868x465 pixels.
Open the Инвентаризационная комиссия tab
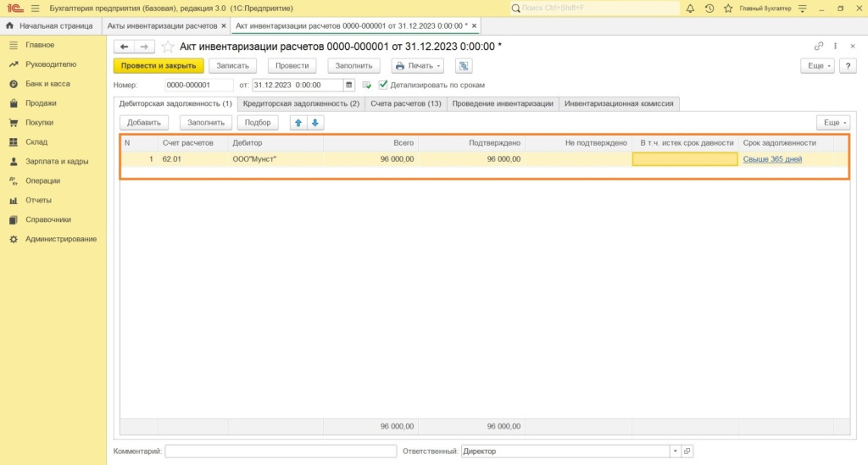tap(619, 103)
